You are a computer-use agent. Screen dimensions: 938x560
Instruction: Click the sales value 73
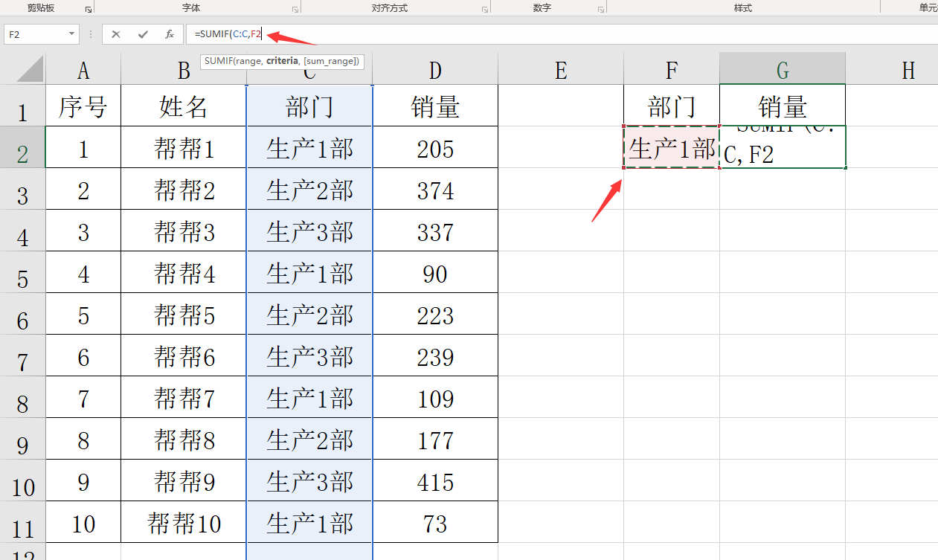coord(435,522)
